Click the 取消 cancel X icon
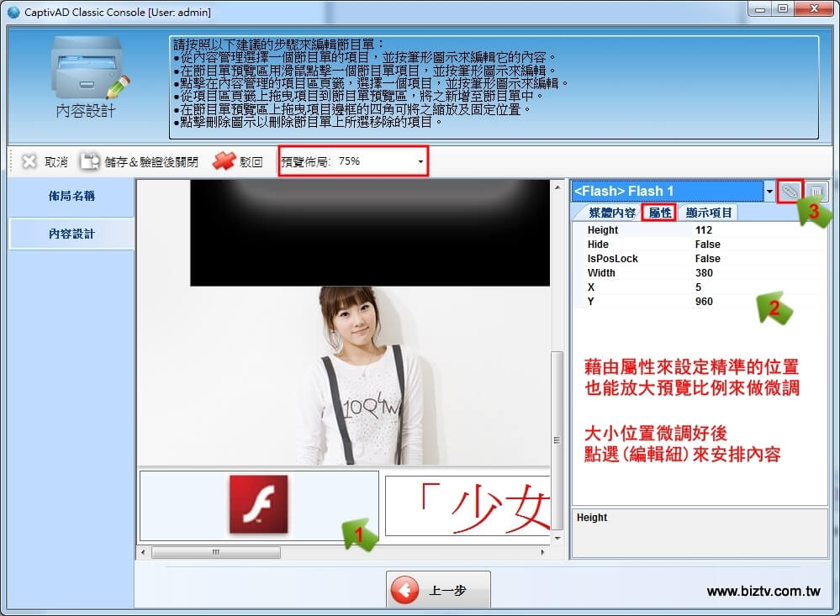 point(29,161)
